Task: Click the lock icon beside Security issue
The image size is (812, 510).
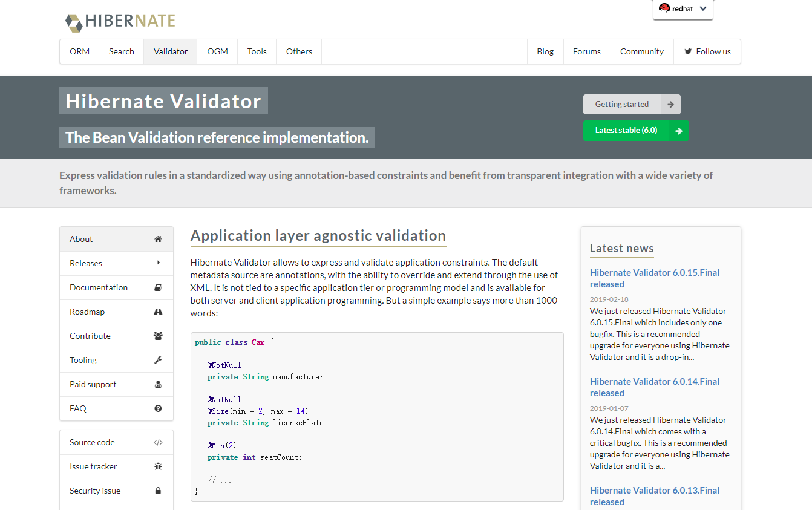Action: click(158, 491)
